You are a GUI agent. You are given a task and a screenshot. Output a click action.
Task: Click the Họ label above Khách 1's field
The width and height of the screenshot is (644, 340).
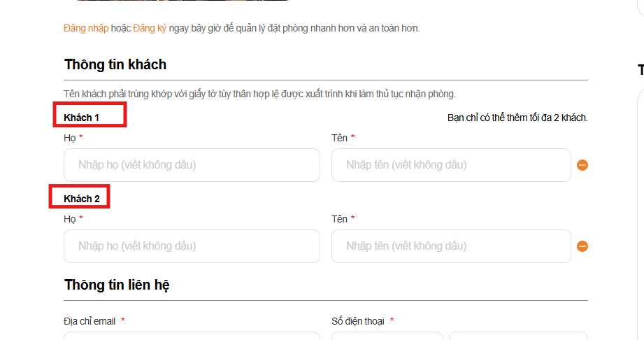69,138
